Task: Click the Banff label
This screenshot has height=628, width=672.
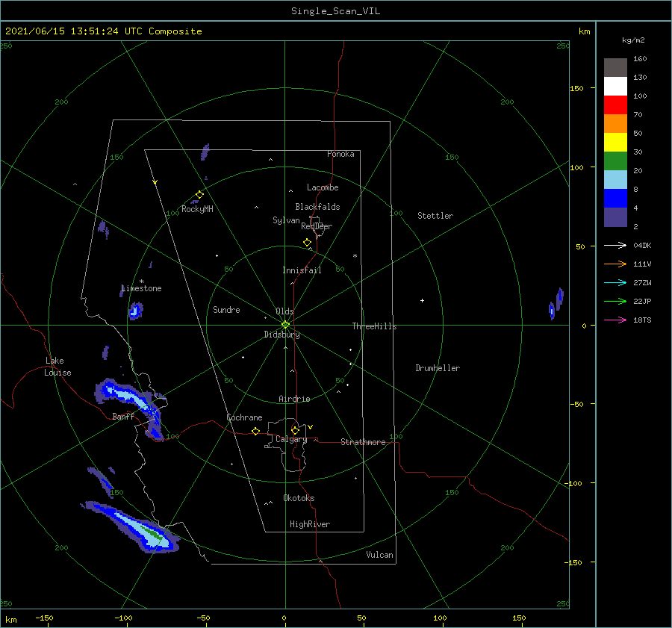Action: click(123, 416)
